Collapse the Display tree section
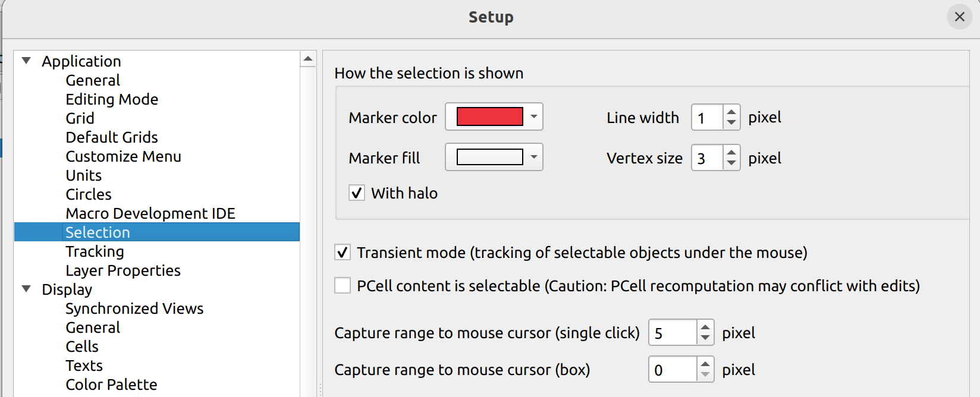This screenshot has height=397, width=980. (26, 289)
